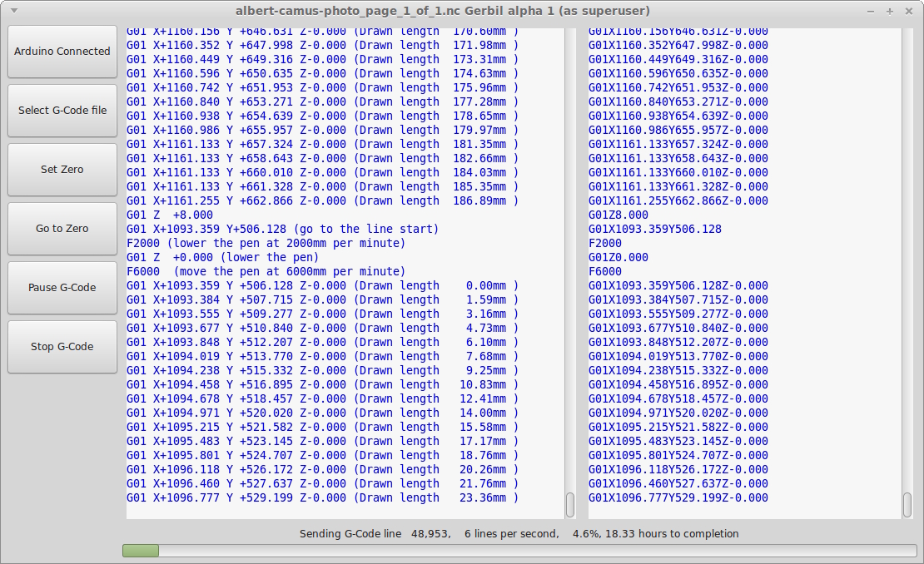924x564 pixels.
Task: Click the G01Z8.000 line in right pane
Action: [618, 215]
